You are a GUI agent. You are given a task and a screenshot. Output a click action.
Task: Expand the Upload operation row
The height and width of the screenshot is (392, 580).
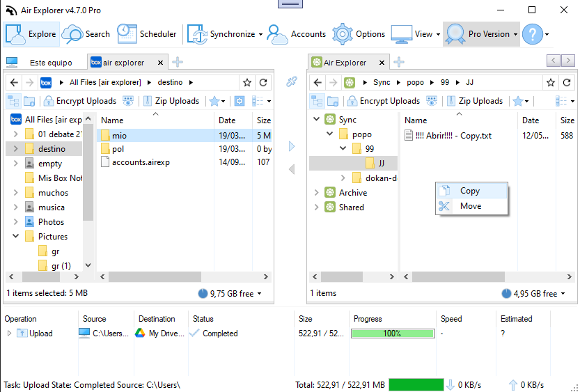(9, 334)
